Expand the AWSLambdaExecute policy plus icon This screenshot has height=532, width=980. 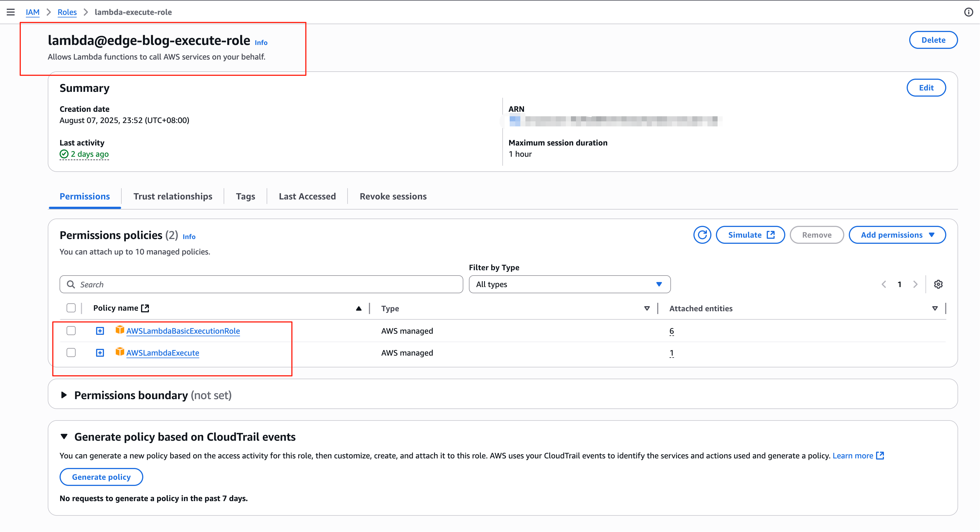click(100, 353)
